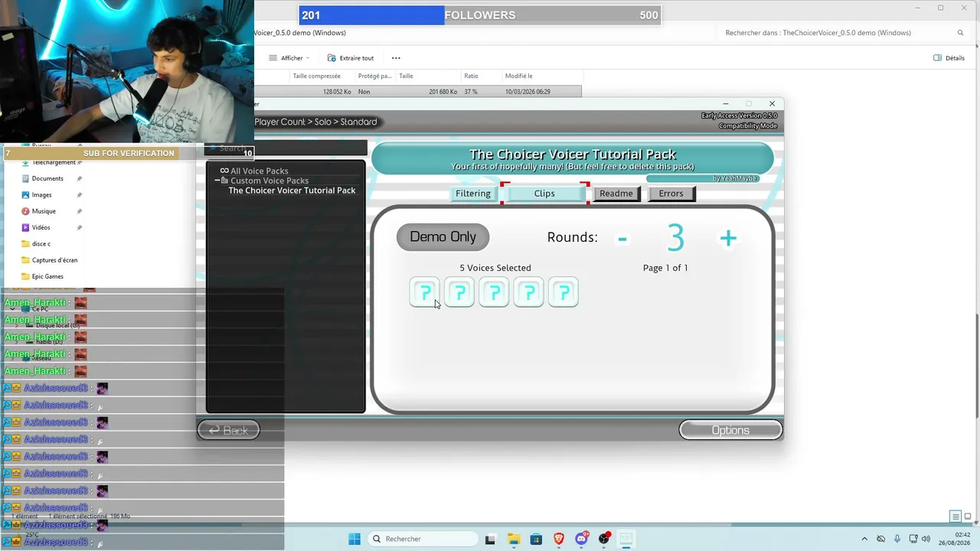Viewport: 980px width, 551px height.
Task: Open the Epic Games folder
Action: (47, 276)
